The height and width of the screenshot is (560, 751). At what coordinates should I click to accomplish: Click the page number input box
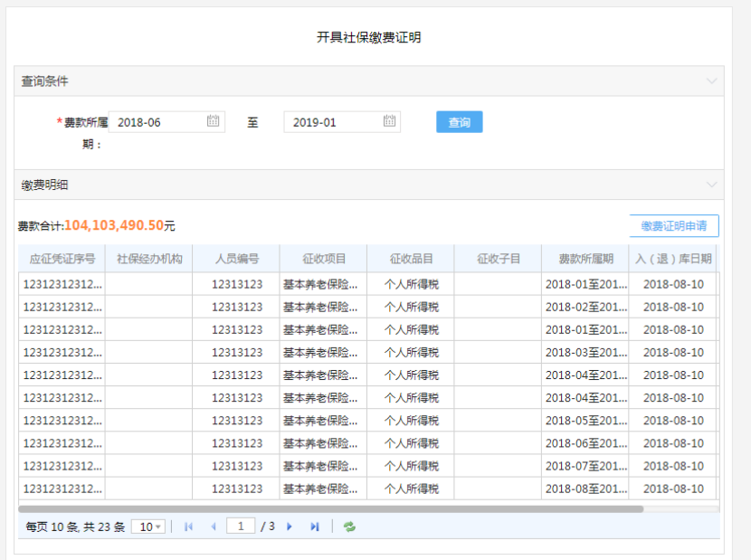pos(241,527)
